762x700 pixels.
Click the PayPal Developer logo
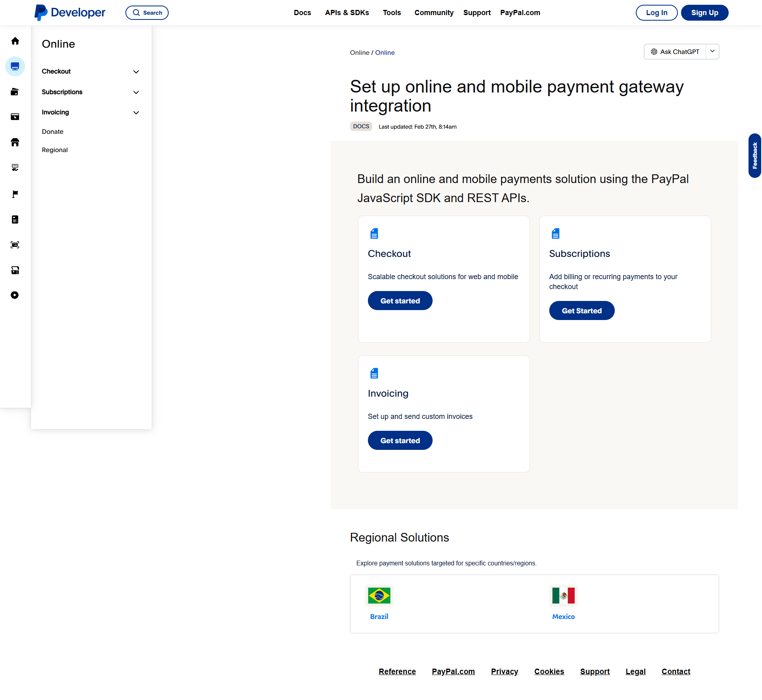point(70,13)
